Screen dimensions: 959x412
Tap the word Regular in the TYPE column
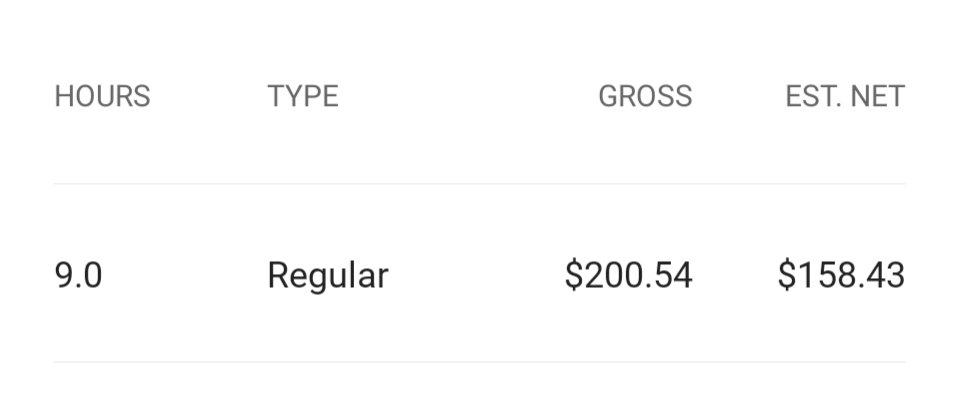(328, 276)
